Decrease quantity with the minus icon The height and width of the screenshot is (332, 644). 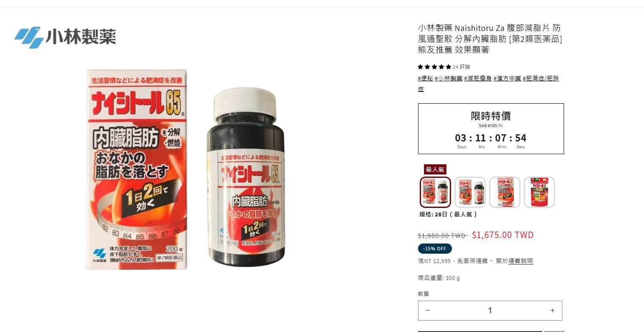pos(428,310)
